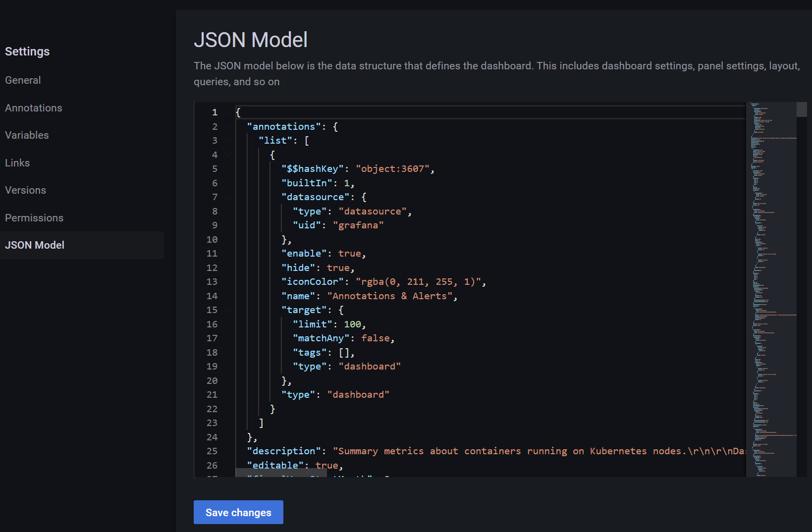Switch to the Links settings section
Viewport: 812px width, 532px height.
point(17,163)
